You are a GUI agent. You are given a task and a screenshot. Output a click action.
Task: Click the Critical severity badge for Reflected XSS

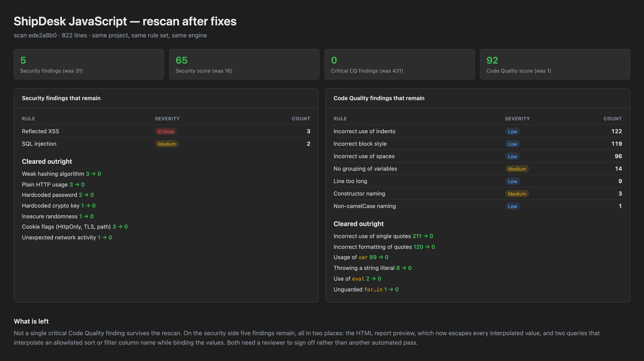(166, 131)
